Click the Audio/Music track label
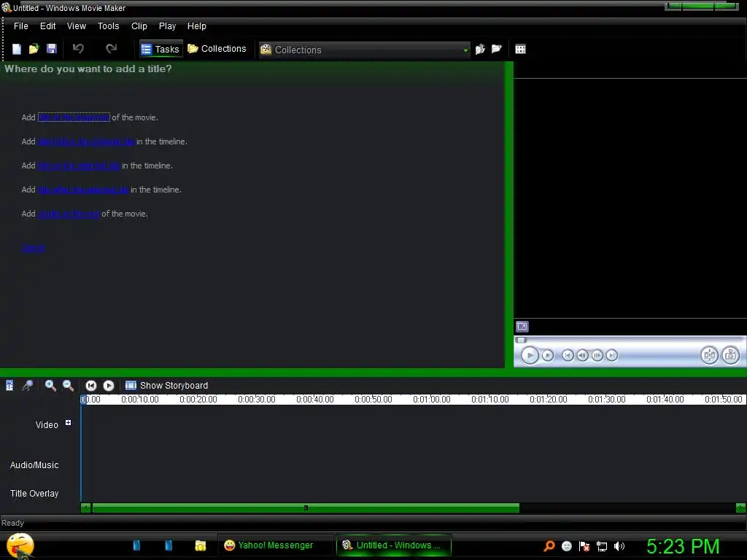The height and width of the screenshot is (560, 747). point(34,465)
